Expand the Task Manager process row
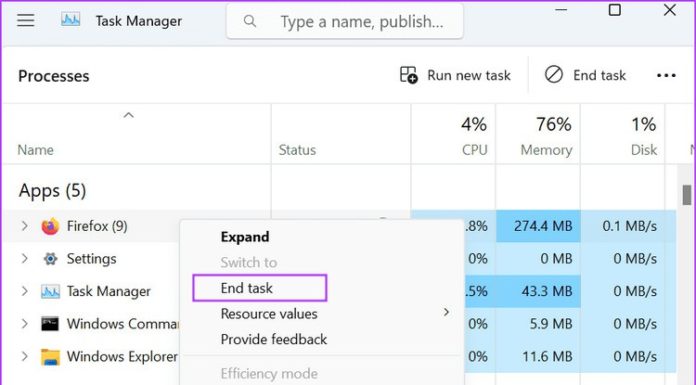Image resolution: width=696 pixels, height=385 pixels. click(x=25, y=291)
